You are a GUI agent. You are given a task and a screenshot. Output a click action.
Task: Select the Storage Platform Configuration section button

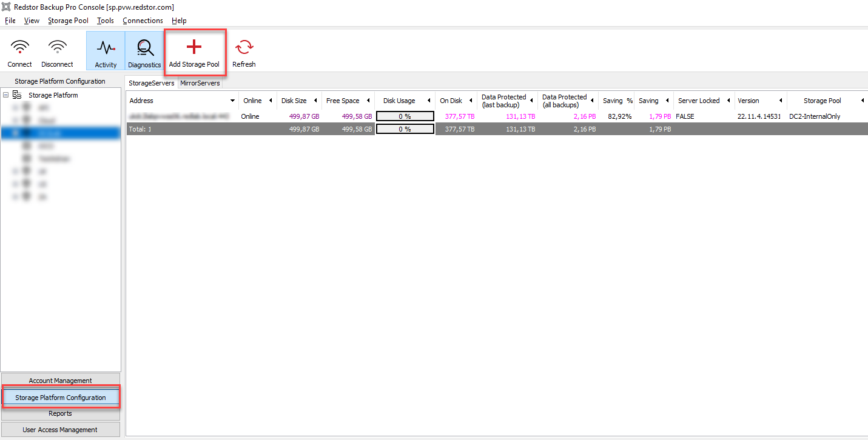pos(60,398)
